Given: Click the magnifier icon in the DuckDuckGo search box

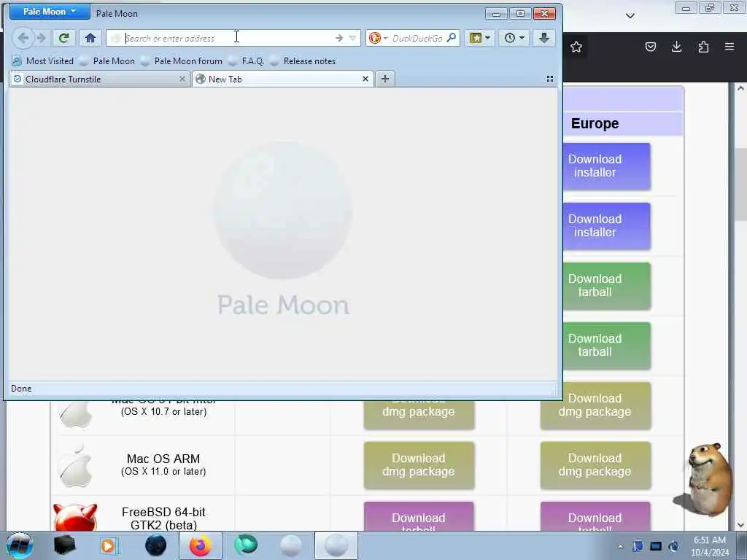Looking at the screenshot, I should tap(451, 38).
